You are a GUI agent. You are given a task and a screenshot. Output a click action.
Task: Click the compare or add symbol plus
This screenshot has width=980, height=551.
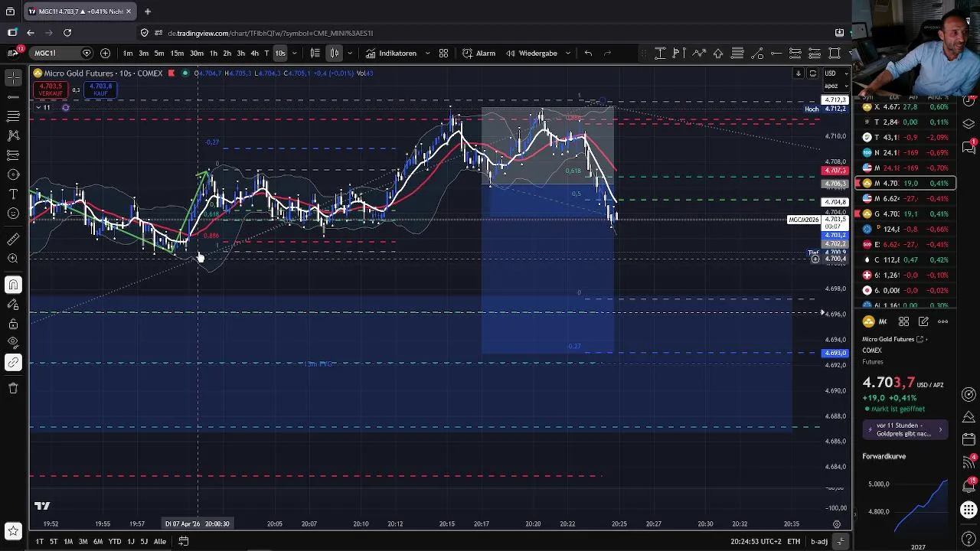click(105, 53)
